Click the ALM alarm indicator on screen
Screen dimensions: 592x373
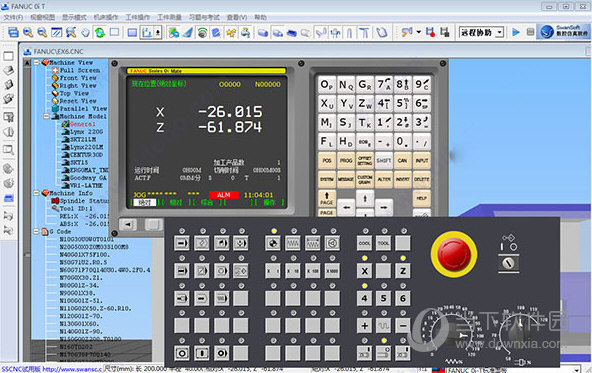pos(224,195)
